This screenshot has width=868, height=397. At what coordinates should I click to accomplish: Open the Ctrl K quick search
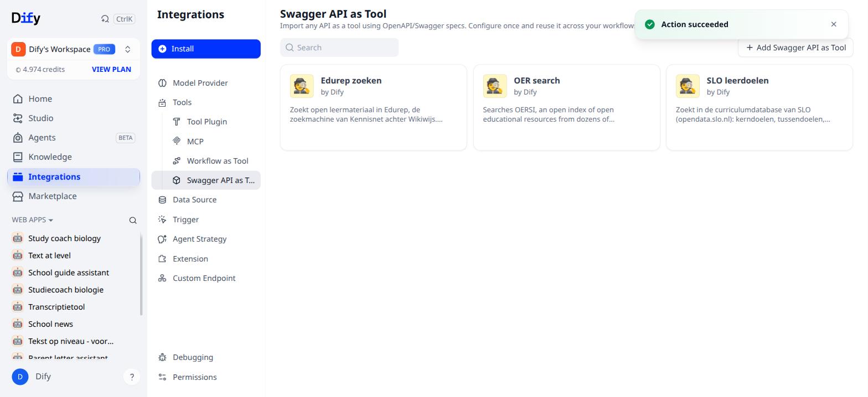[117, 19]
